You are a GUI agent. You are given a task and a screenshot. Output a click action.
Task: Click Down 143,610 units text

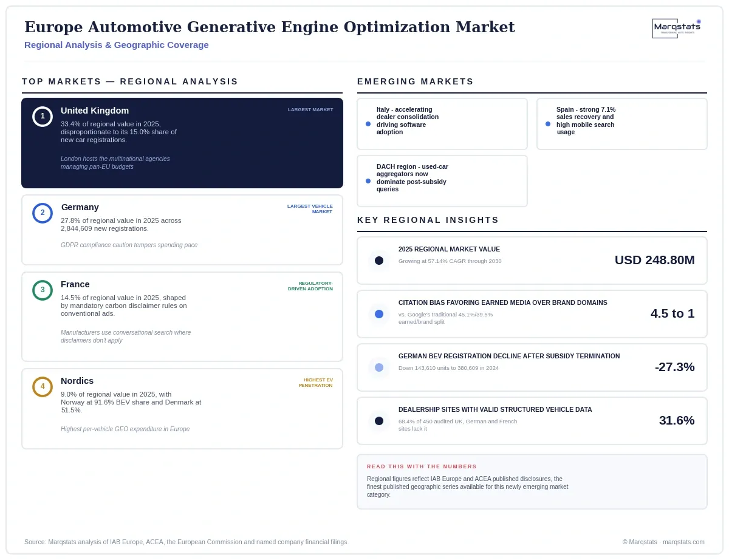(449, 368)
